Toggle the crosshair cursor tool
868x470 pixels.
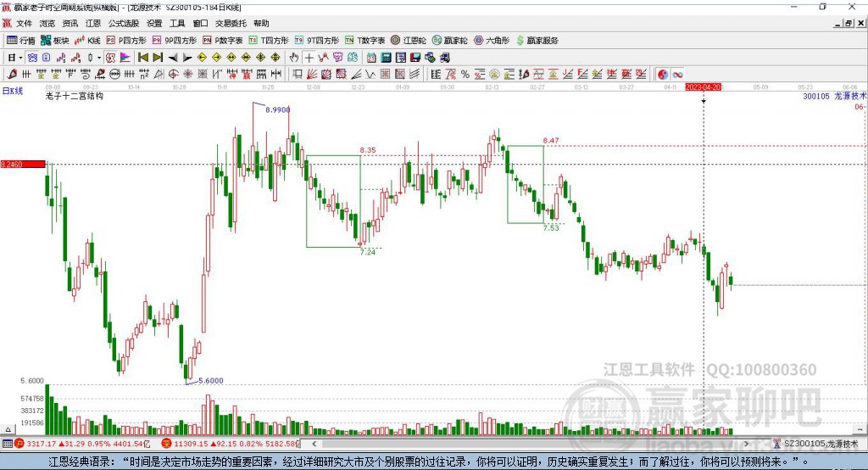pyautogui.click(x=309, y=58)
